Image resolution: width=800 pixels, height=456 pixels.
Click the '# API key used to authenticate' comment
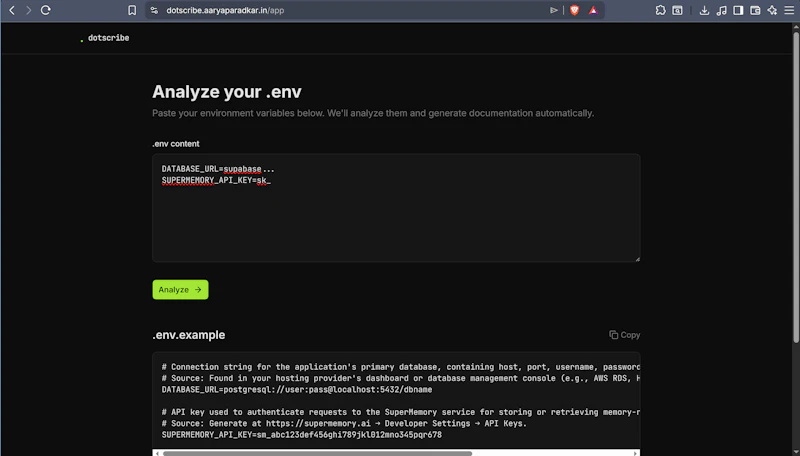click(401, 412)
